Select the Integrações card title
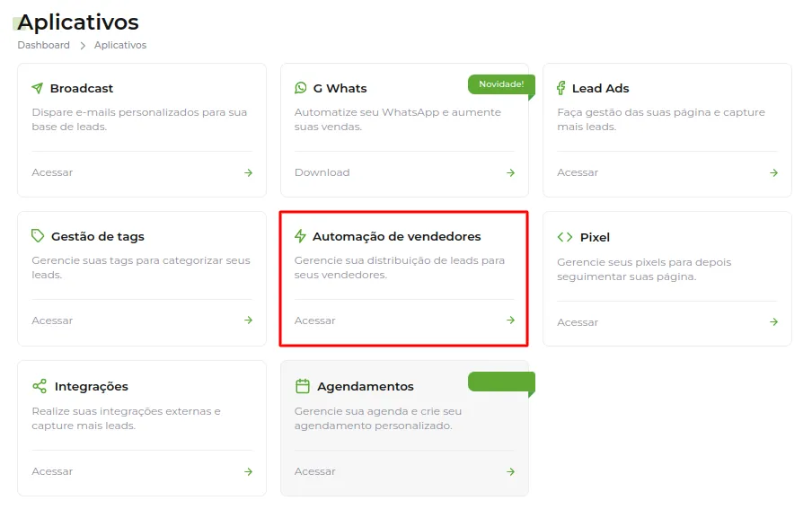Viewport: 812px width, 518px height. (91, 387)
